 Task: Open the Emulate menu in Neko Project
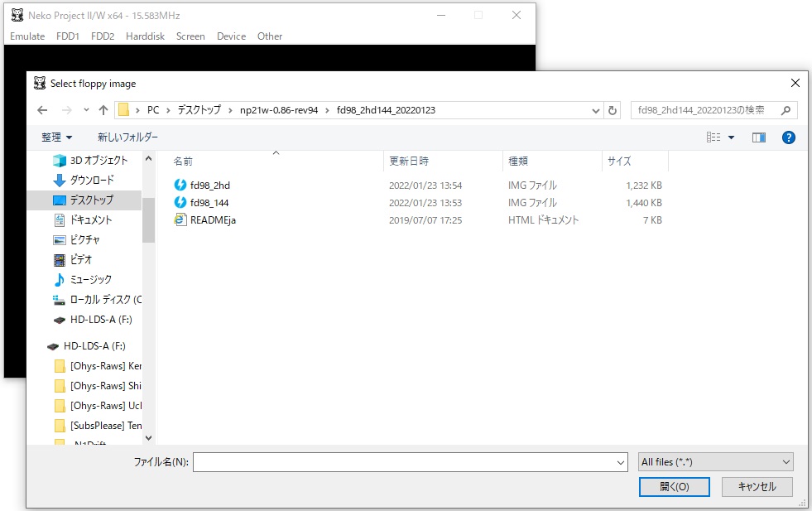click(27, 36)
